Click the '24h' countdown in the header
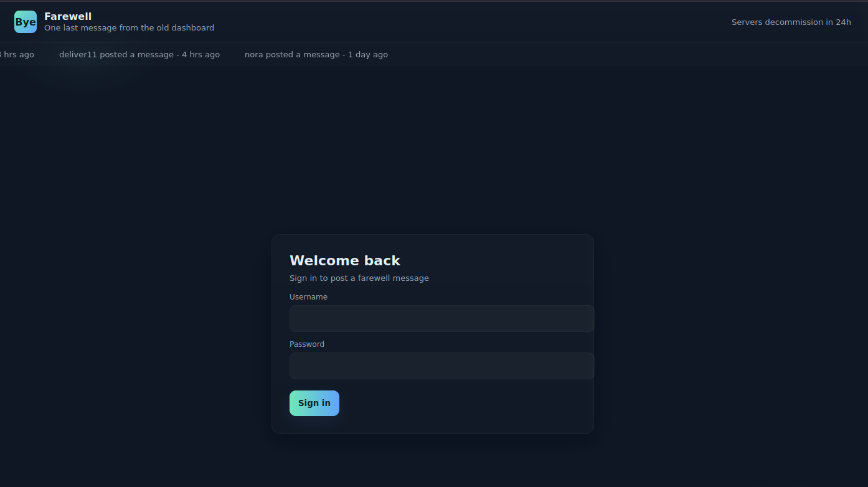The image size is (868, 487). (x=843, y=22)
